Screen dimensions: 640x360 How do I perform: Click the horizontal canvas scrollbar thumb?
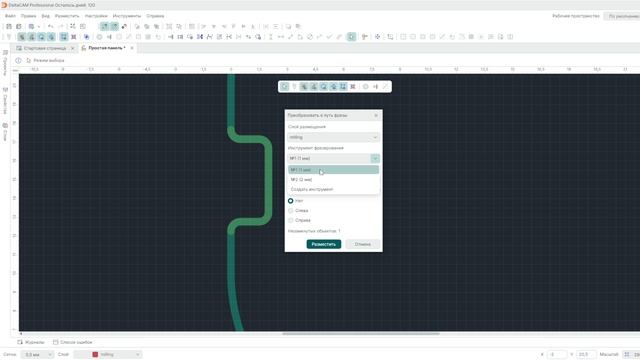(x=361, y=333)
